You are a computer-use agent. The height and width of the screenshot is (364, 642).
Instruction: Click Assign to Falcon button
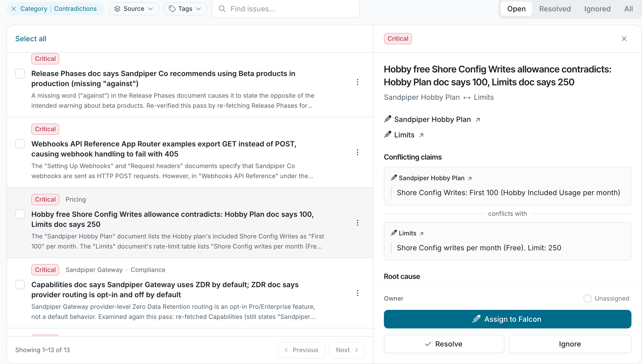click(507, 319)
